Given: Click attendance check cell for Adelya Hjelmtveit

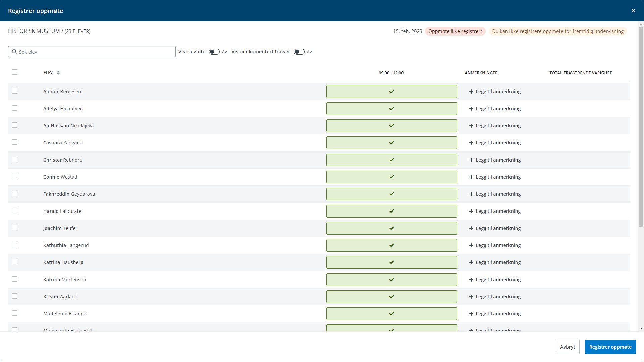Looking at the screenshot, I should click(x=391, y=109).
